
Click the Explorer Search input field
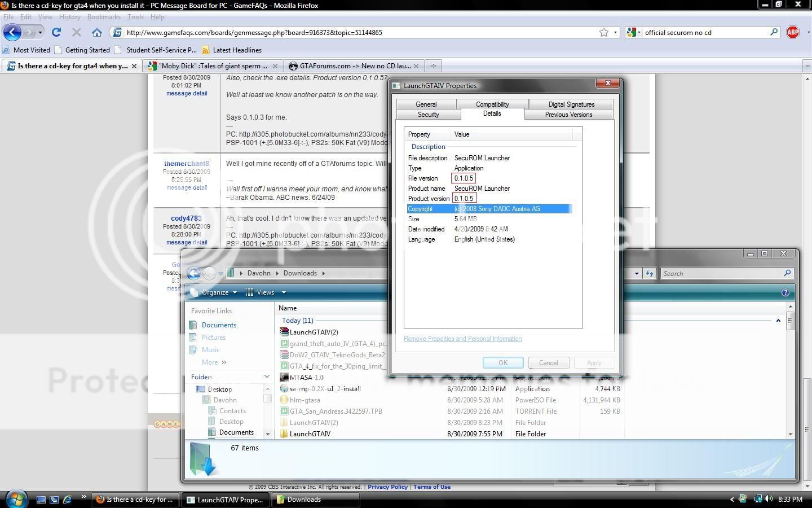click(722, 273)
